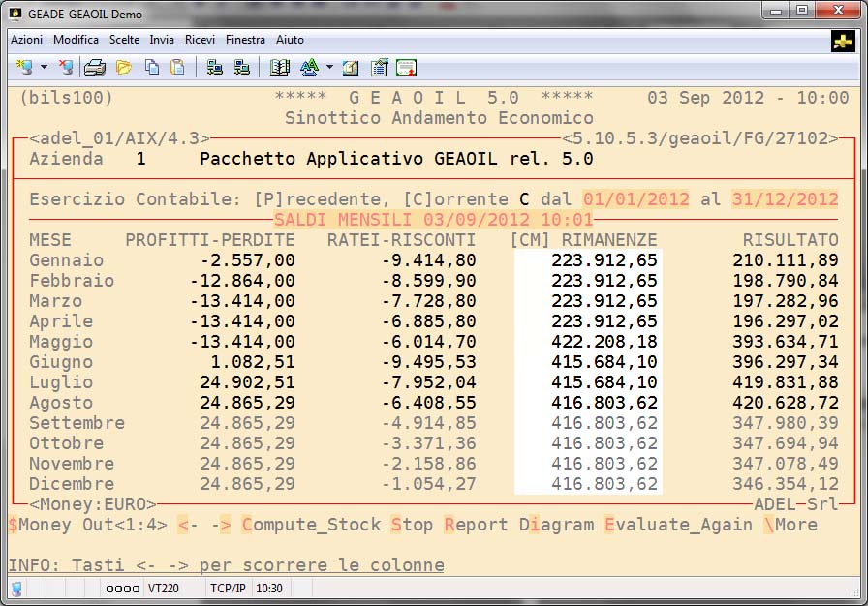Click the open folder toolbar icon

pyautogui.click(x=124, y=68)
